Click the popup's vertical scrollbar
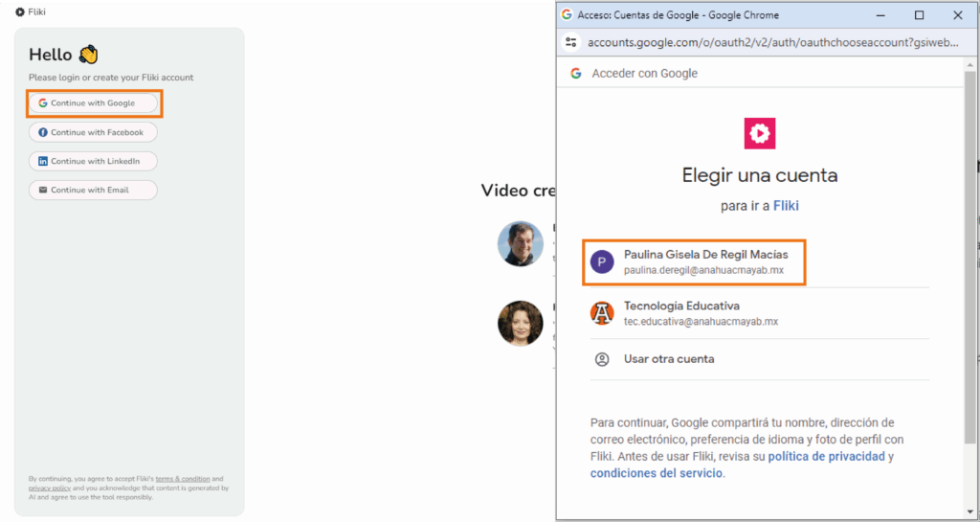This screenshot has width=980, height=522. 970,287
